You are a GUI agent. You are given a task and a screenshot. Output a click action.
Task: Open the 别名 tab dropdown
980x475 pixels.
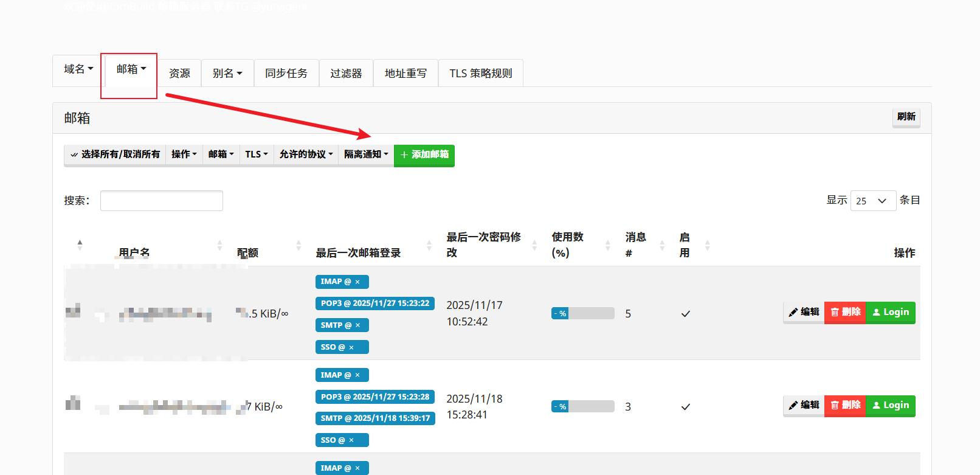pos(227,73)
